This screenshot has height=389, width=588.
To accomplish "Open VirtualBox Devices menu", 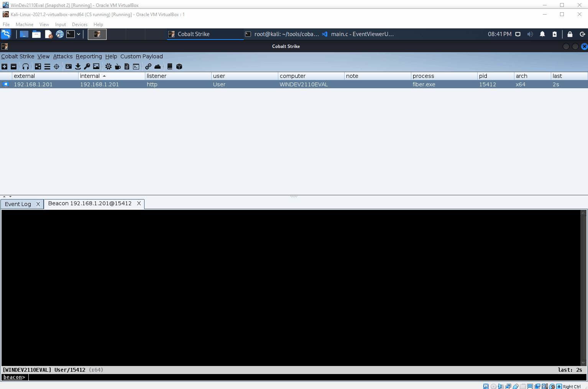I will (x=80, y=25).
